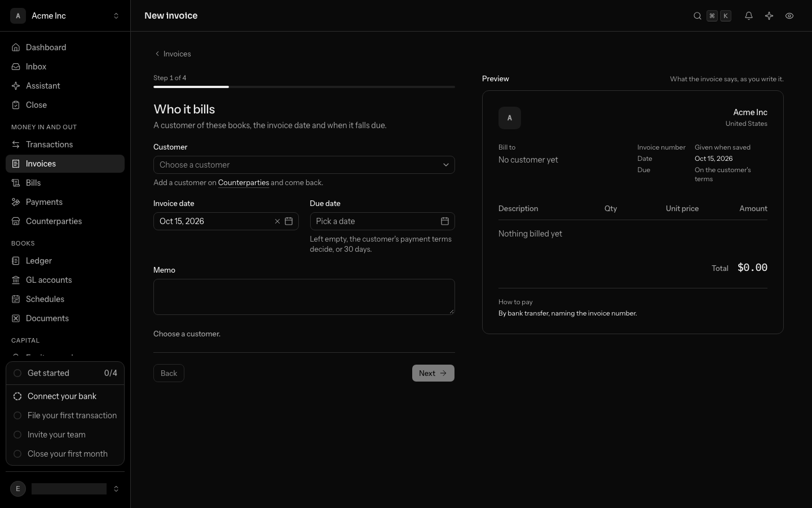This screenshot has width=812, height=508.
Task: Open the invoice date calendar icon
Action: click(289, 221)
